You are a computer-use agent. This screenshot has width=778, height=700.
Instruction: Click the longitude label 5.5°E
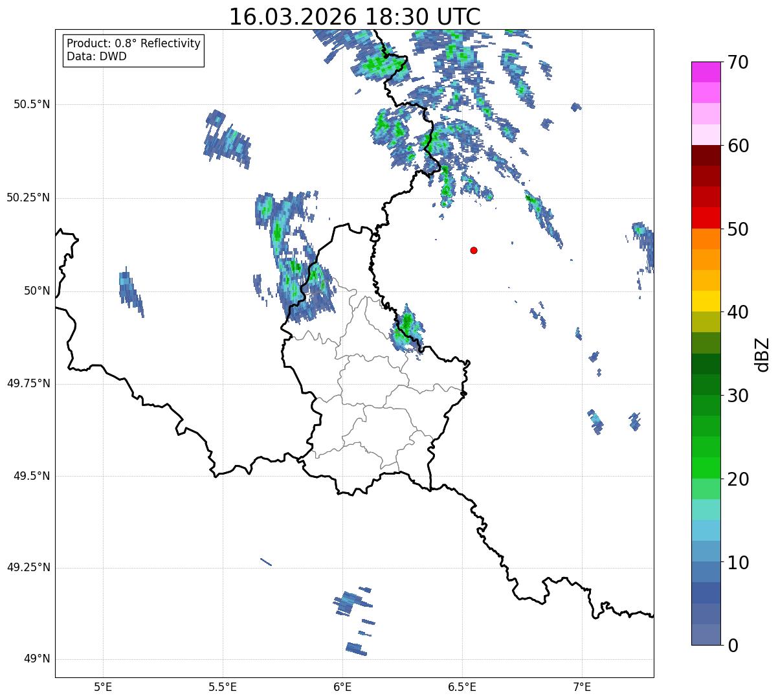click(223, 687)
